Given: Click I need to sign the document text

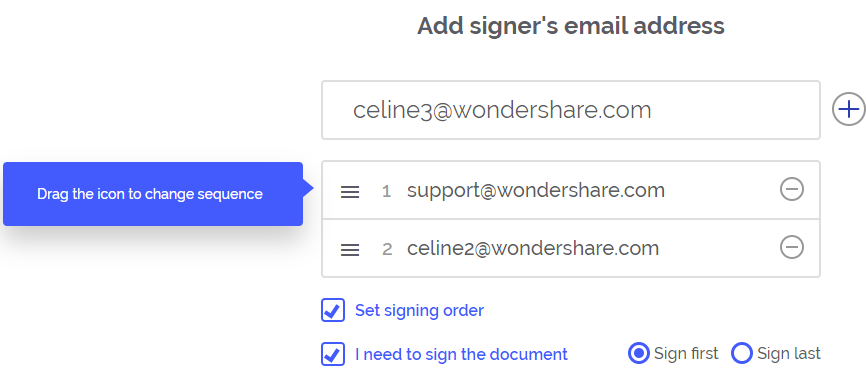Looking at the screenshot, I should [461, 354].
